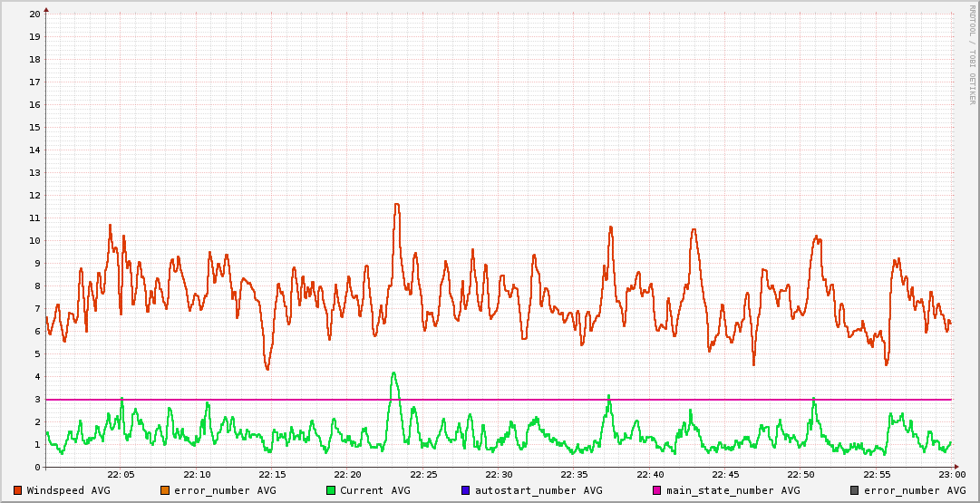Image resolution: width=980 pixels, height=503 pixels.
Task: Select the 22:25 x-axis time label
Action: pos(423,475)
